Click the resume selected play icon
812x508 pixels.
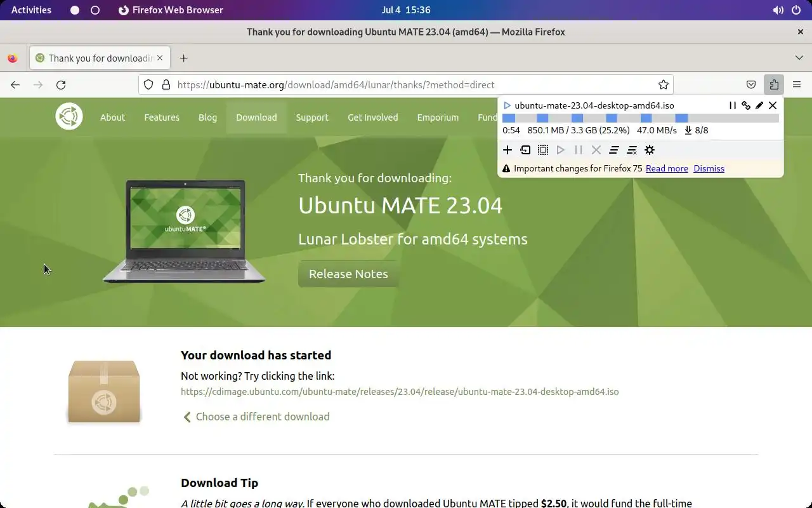click(561, 150)
